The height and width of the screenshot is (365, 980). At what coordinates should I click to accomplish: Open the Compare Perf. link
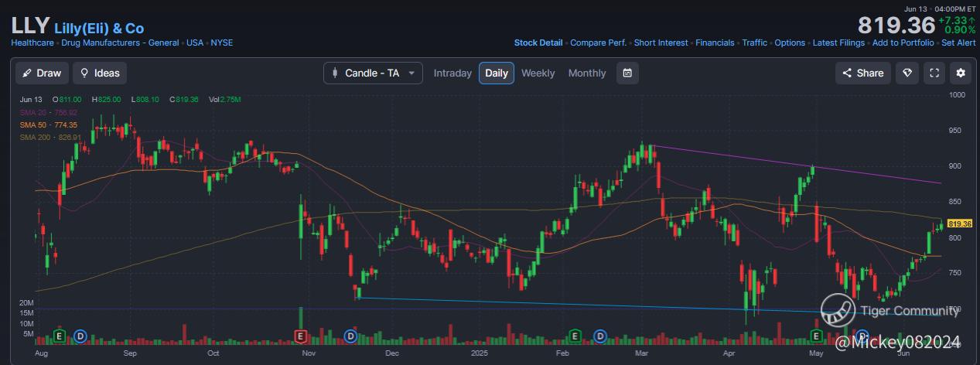pos(598,43)
